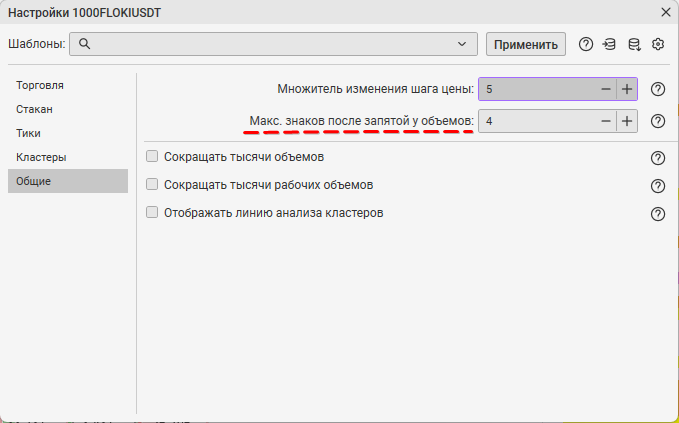Open help for price step multiplier

point(658,89)
